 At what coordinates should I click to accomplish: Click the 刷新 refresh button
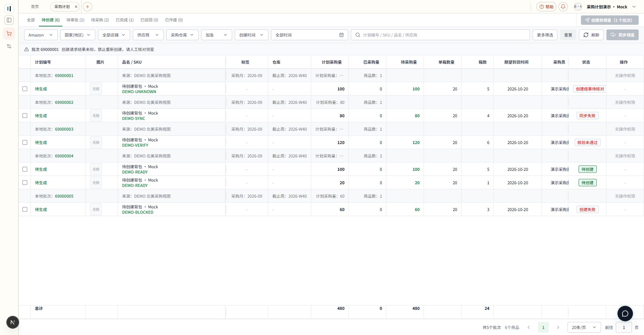(x=591, y=35)
